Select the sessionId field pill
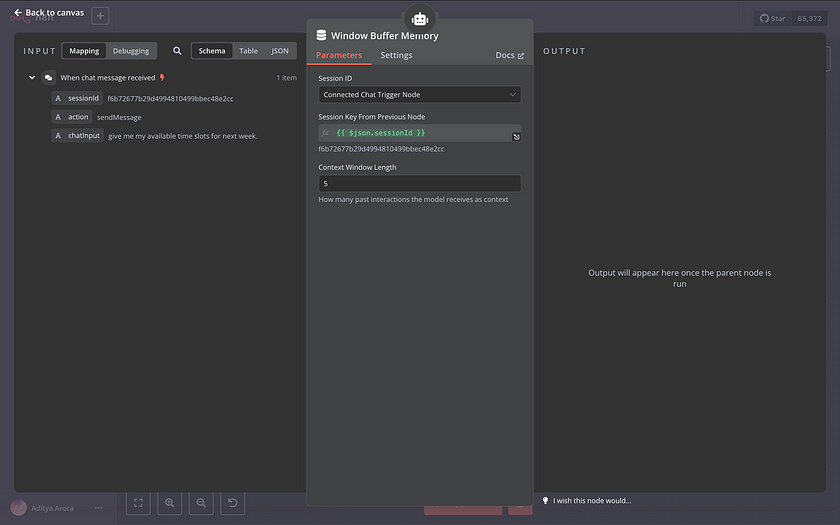Viewport: 840px width, 525px height. (x=77, y=99)
